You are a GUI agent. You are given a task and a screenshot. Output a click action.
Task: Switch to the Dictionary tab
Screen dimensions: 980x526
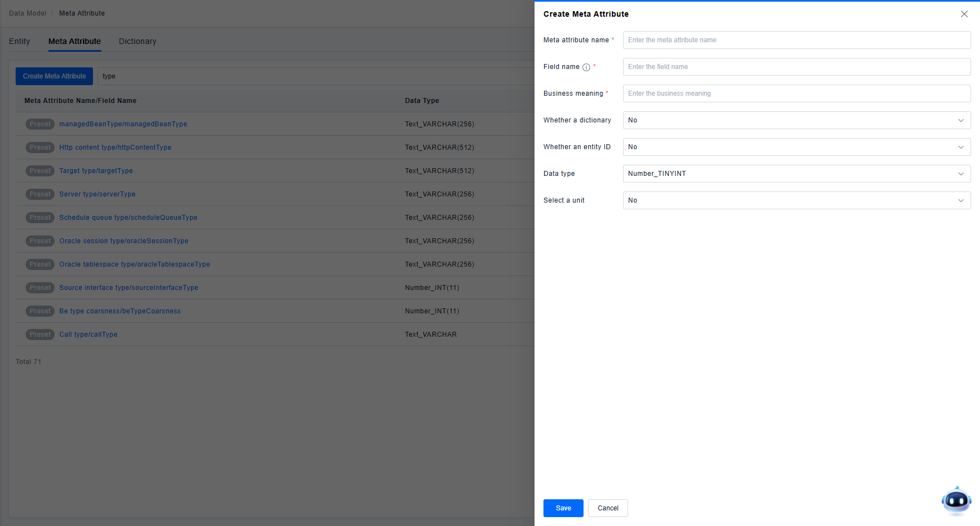tap(138, 41)
